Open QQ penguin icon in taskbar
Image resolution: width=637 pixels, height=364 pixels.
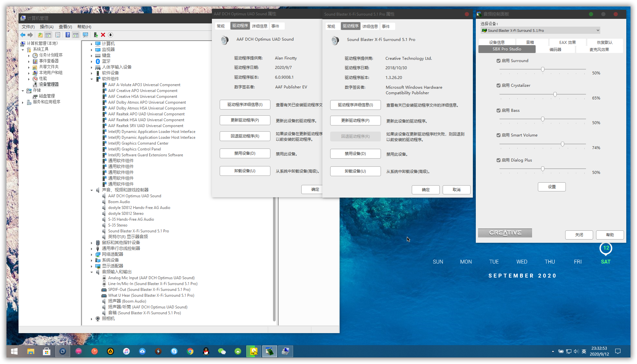[x=206, y=351]
